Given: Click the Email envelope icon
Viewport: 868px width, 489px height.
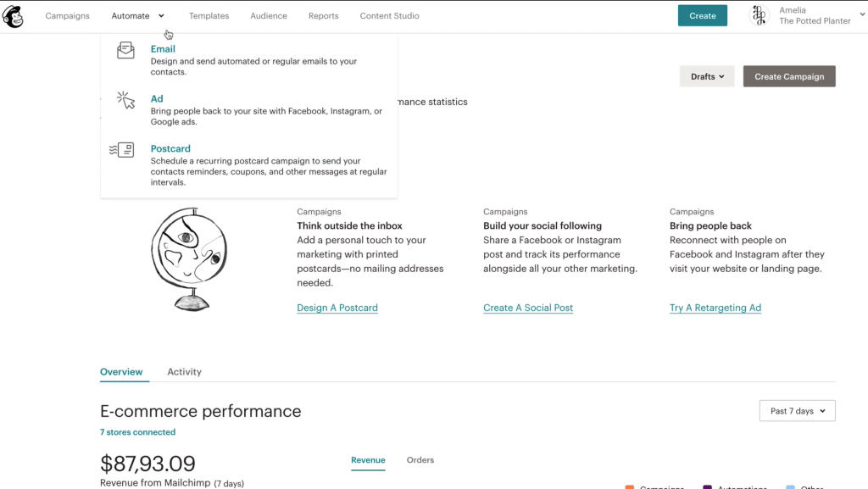Looking at the screenshot, I should tap(125, 50).
